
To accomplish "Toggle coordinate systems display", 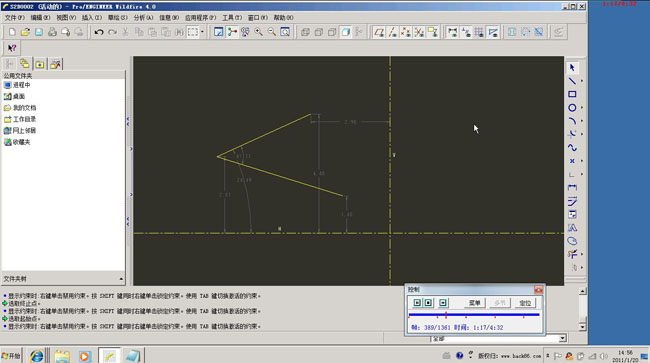I will coord(419,32).
